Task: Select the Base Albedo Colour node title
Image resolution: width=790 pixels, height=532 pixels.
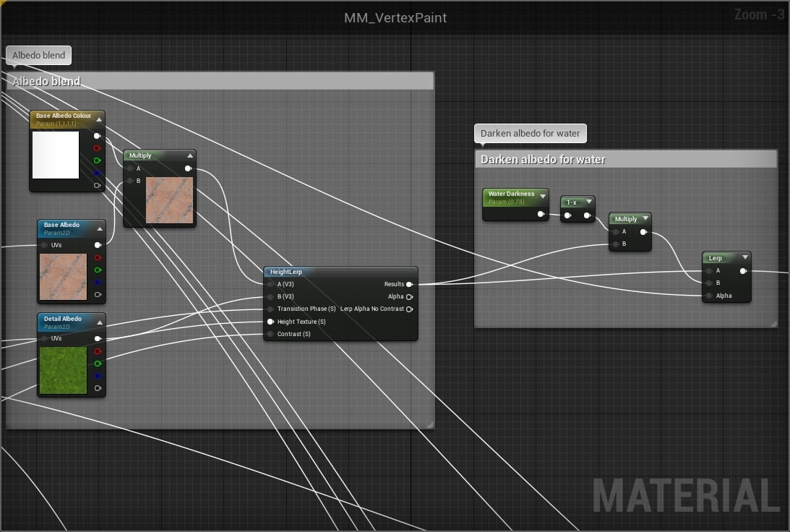Action: click(x=64, y=116)
